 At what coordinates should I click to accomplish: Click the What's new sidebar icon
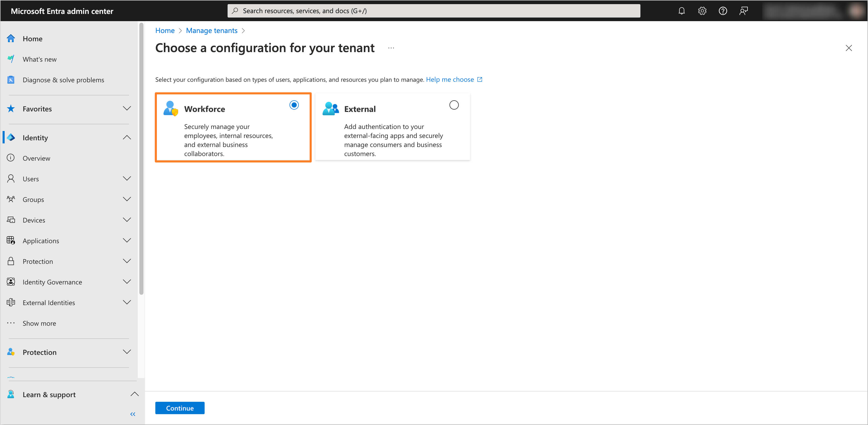click(x=11, y=59)
